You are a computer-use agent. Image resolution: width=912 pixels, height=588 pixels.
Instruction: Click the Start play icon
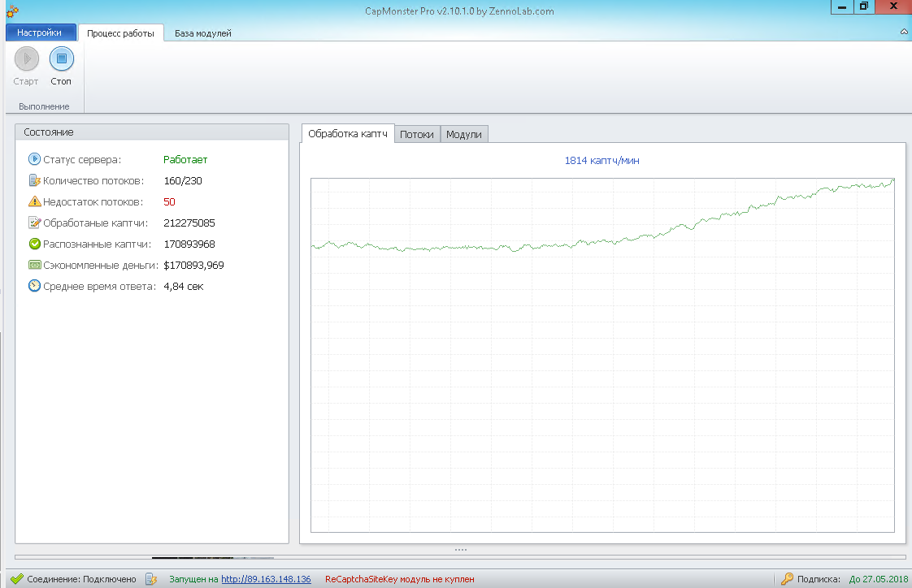tap(26, 59)
